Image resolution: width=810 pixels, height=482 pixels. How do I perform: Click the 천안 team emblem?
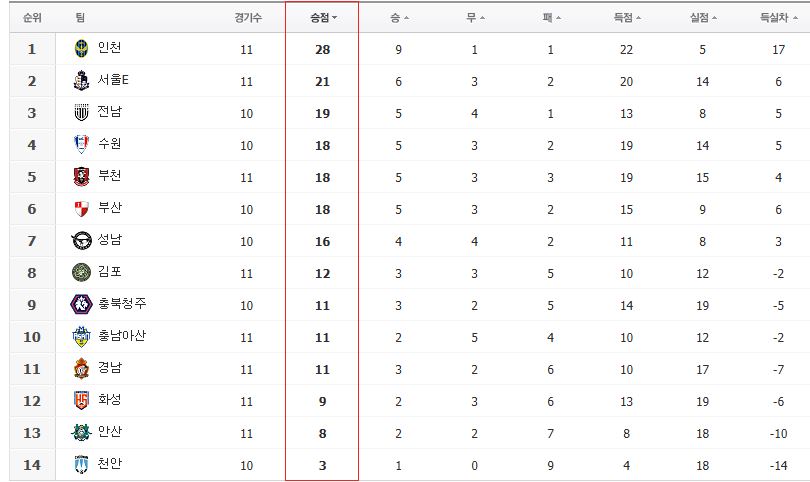pos(81,464)
